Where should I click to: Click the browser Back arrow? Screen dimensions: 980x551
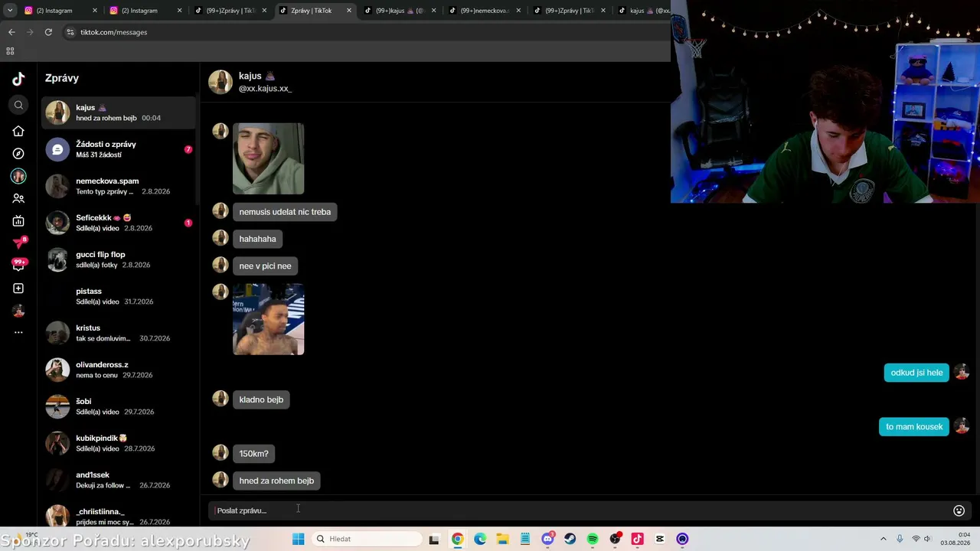point(11,32)
